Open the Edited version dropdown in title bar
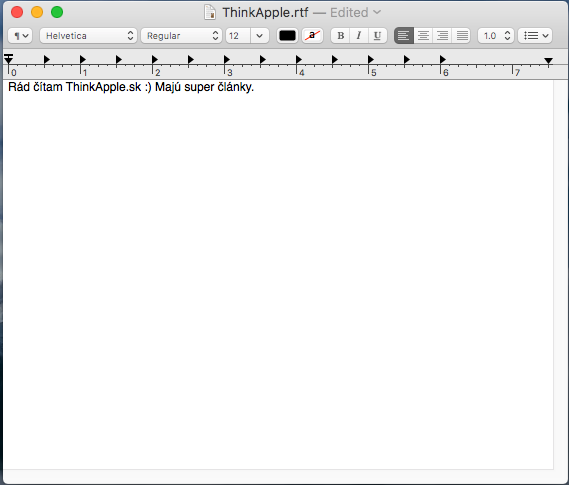The width and height of the screenshot is (569, 485). pyautogui.click(x=356, y=12)
